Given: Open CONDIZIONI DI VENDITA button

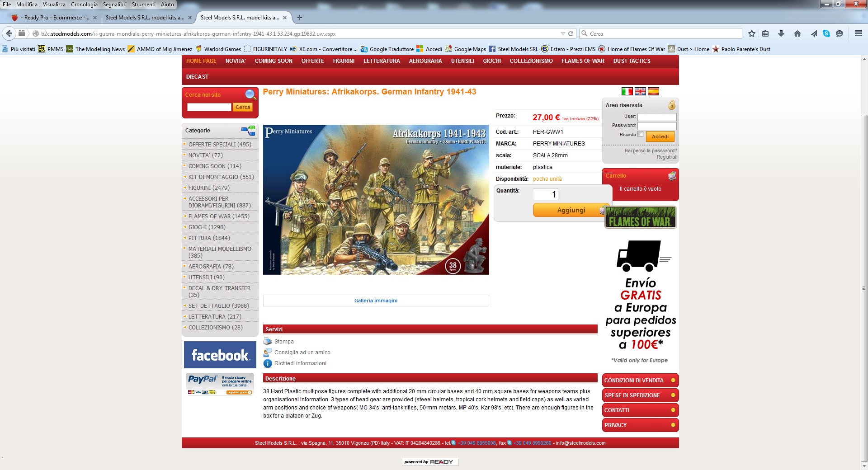Looking at the screenshot, I should pyautogui.click(x=640, y=381).
